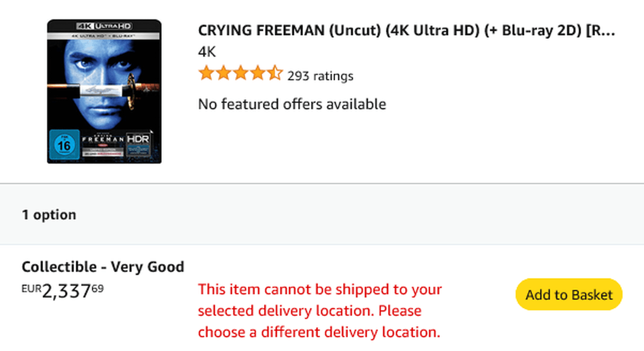644x351 pixels.
Task: Click the 4K Ultra HD logo on cover
Action: 104,26
